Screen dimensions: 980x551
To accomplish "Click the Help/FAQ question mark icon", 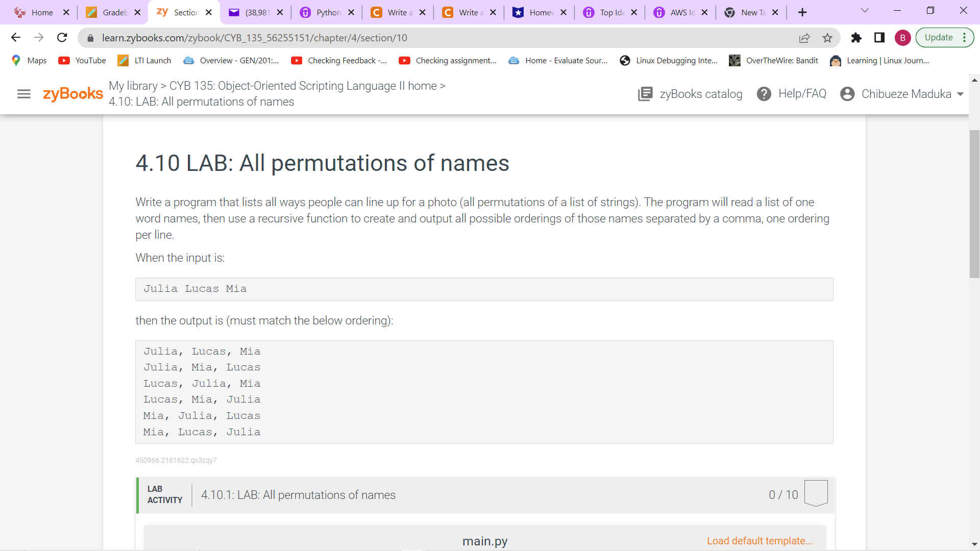I will coord(764,93).
